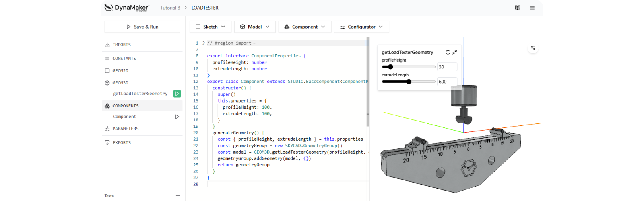The image size is (644, 201).
Task: Open the Sketch dropdown
Action: [210, 27]
